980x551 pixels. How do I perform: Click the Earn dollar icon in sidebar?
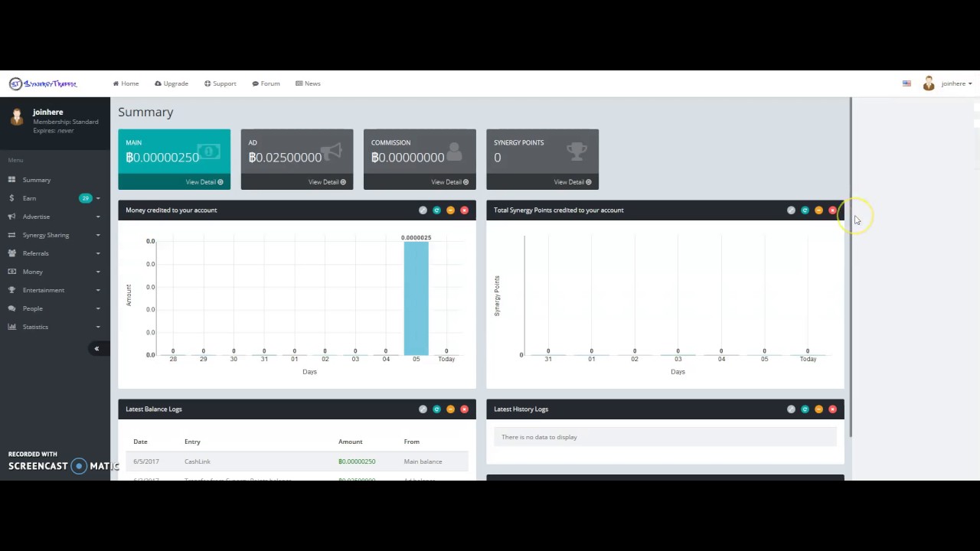[11, 198]
